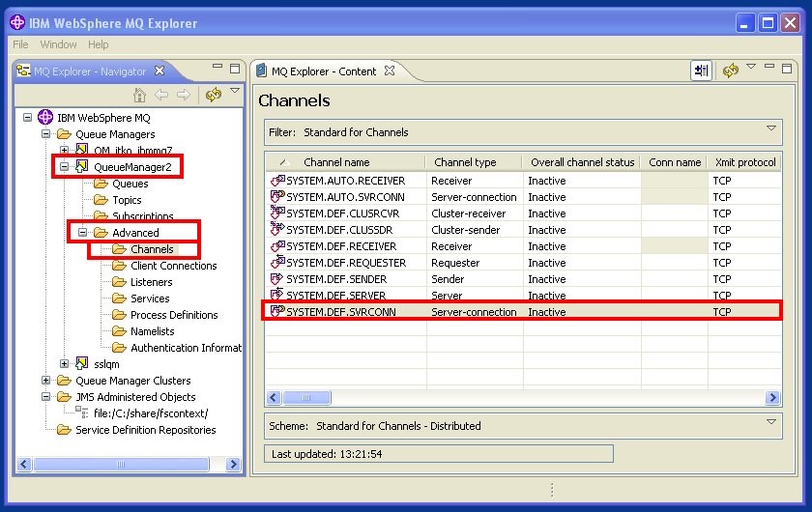812x512 pixels.
Task: Open the File menu
Action: click(x=20, y=44)
